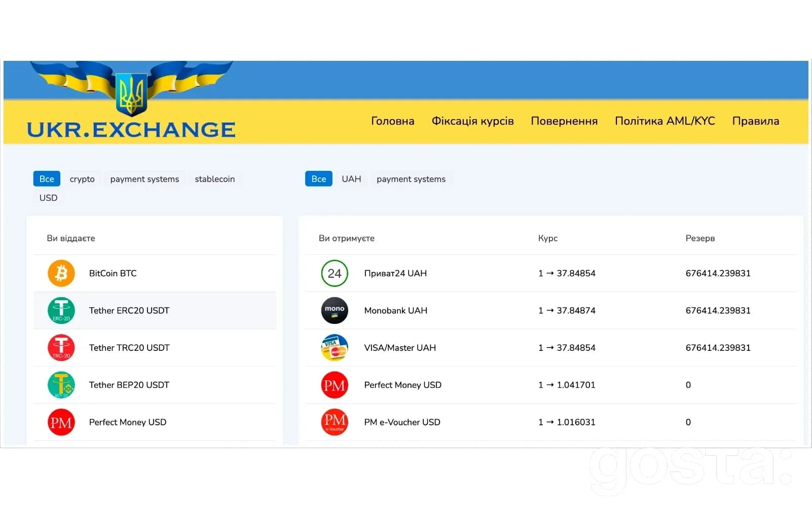Filter give currencies by crypto
Screen dimensions: 812x507
82,179
